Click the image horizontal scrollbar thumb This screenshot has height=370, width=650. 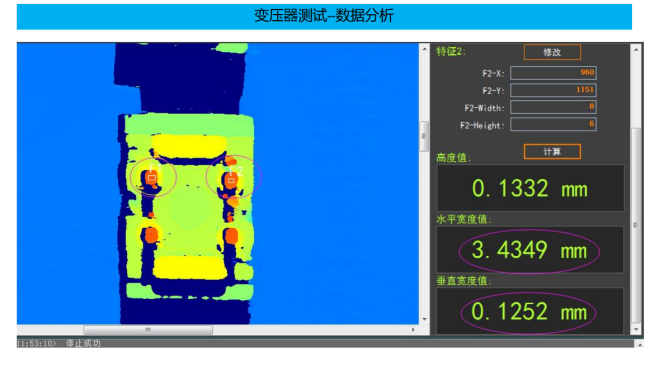tap(148, 330)
